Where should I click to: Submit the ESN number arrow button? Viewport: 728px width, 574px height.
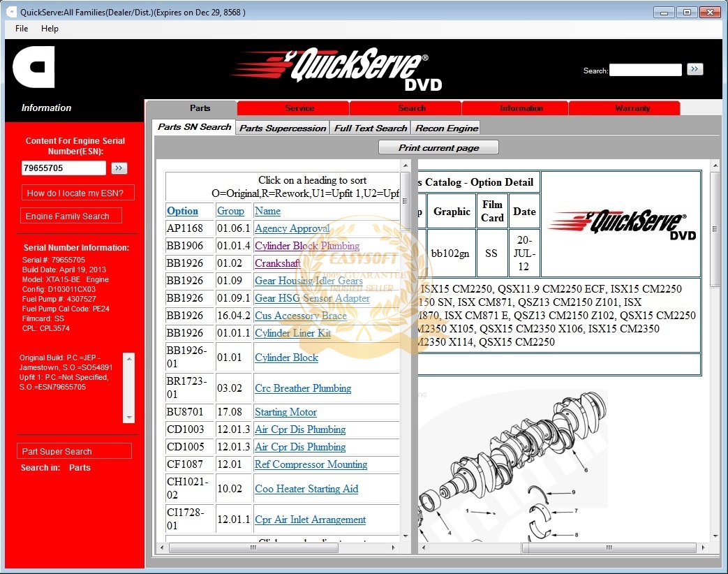(x=119, y=168)
